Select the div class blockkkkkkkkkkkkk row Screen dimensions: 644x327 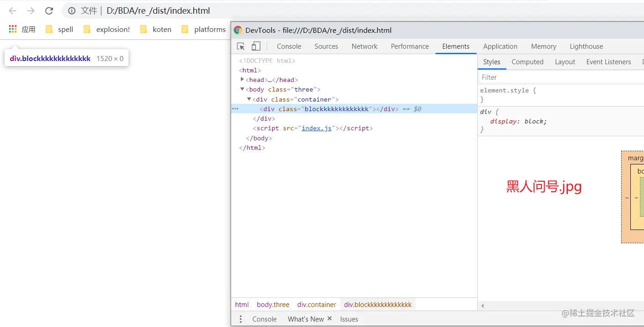[x=354, y=109]
